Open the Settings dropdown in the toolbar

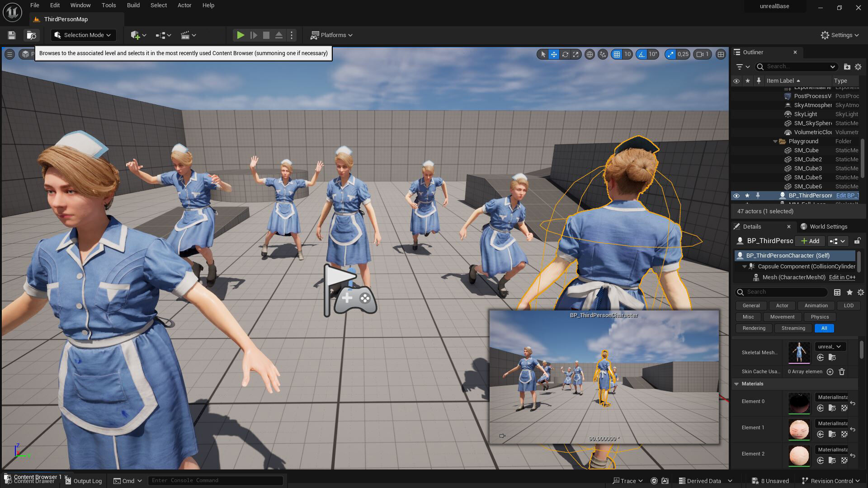[x=840, y=35]
